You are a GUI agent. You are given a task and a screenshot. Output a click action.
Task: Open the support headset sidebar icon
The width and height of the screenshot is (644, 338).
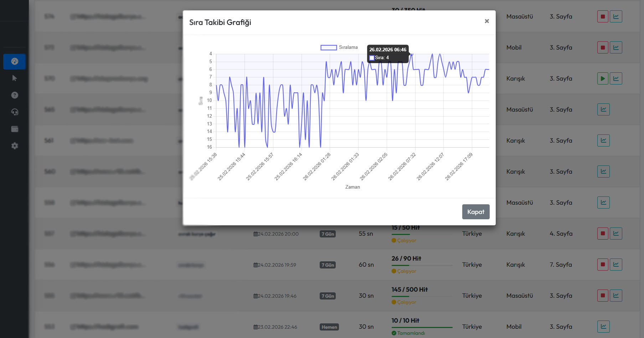[x=15, y=112]
